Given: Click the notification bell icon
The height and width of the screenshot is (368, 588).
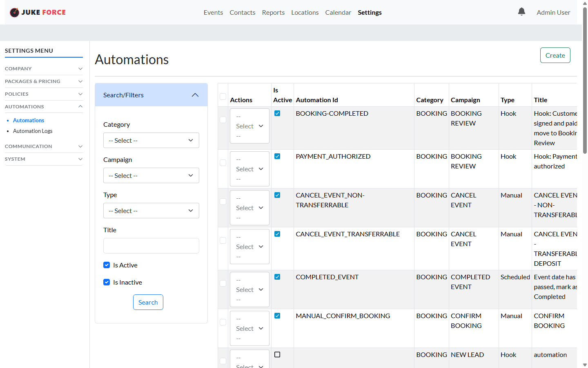Looking at the screenshot, I should pos(521,11).
